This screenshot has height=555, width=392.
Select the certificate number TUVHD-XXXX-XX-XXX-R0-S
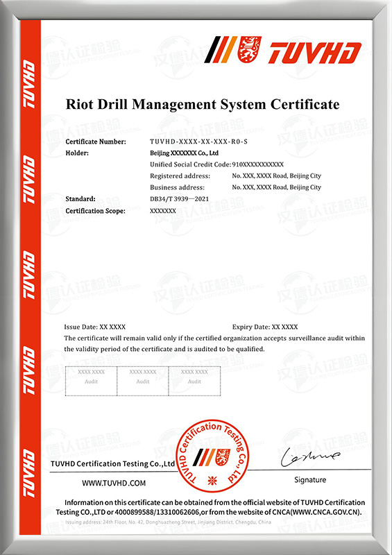click(x=198, y=142)
